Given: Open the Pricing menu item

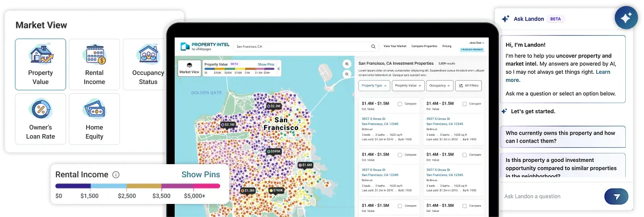Looking at the screenshot, I should 447,47.
